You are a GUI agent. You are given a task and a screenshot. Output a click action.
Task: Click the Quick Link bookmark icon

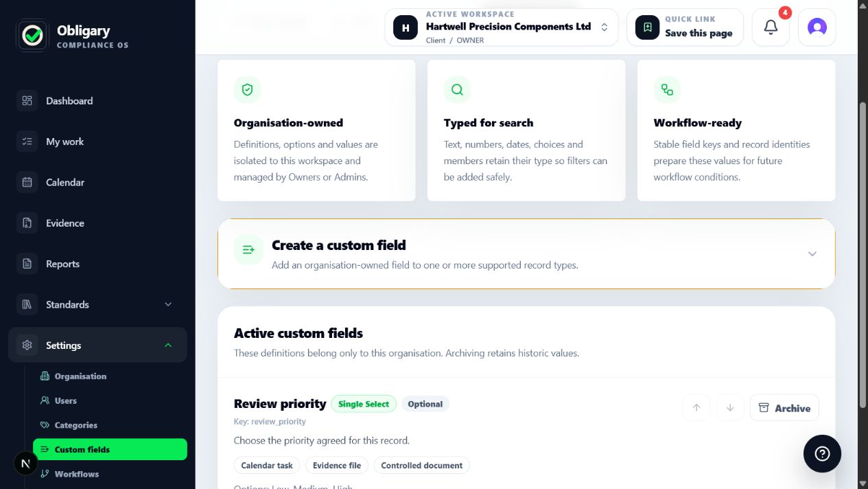point(647,27)
